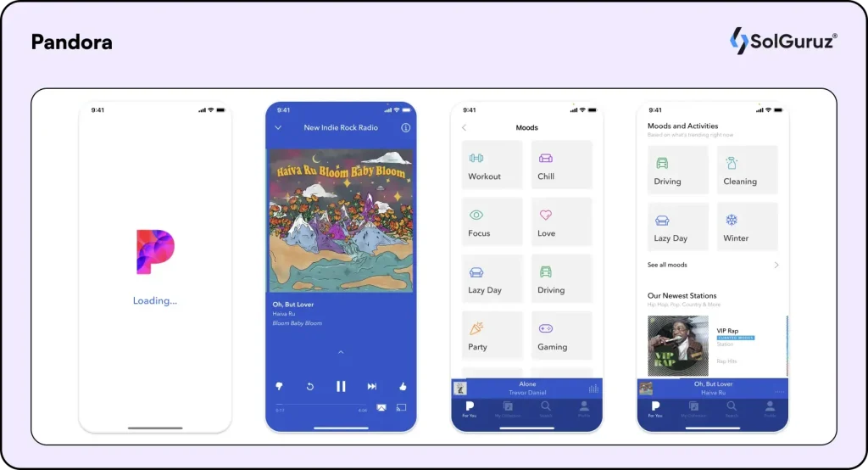Image resolution: width=868 pixels, height=470 pixels.
Task: Open 'Oh, But Lover' mini player on home screen
Action: pyautogui.click(x=712, y=388)
